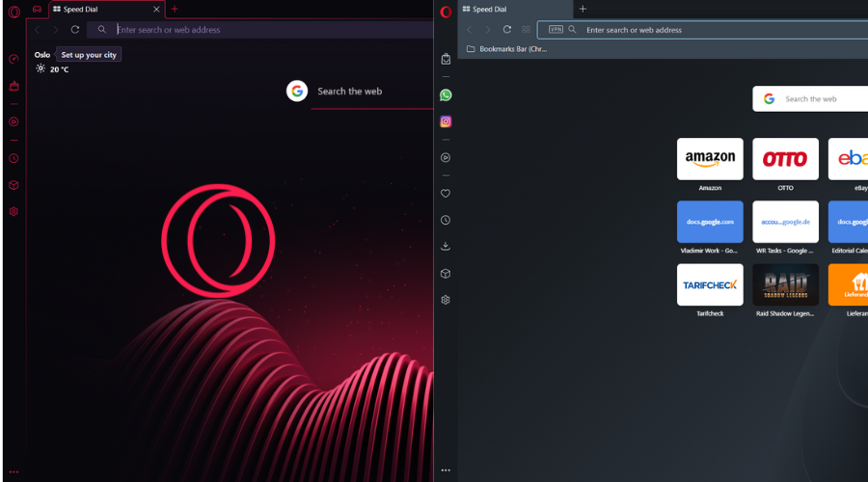This screenshot has width=868, height=482.
Task: Open Player icon in regular Opera sidebar
Action: coord(446,158)
